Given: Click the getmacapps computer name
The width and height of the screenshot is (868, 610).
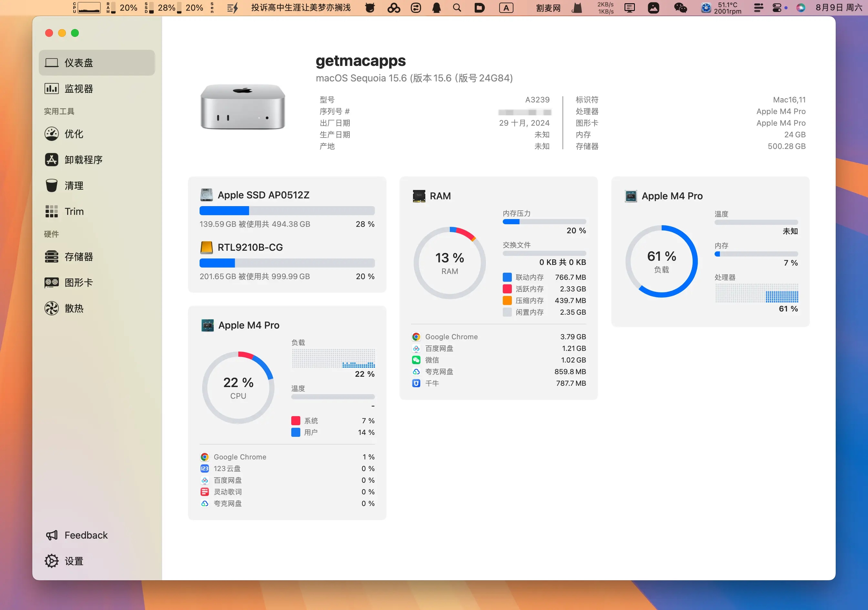Looking at the screenshot, I should (361, 61).
